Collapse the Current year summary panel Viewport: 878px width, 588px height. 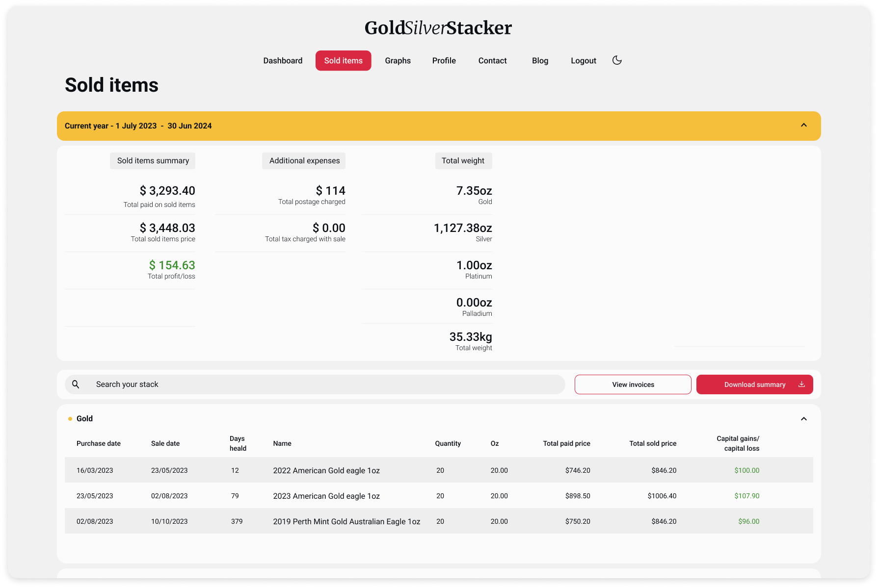click(x=803, y=126)
